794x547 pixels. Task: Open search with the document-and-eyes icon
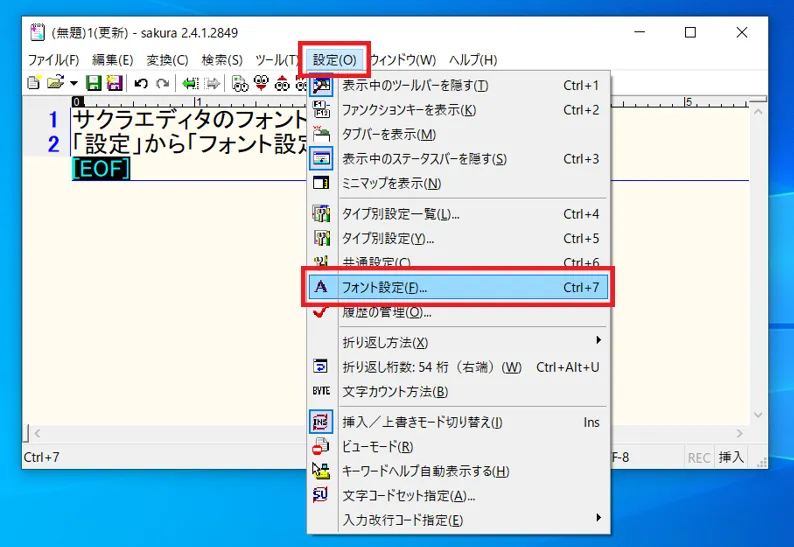[240, 83]
